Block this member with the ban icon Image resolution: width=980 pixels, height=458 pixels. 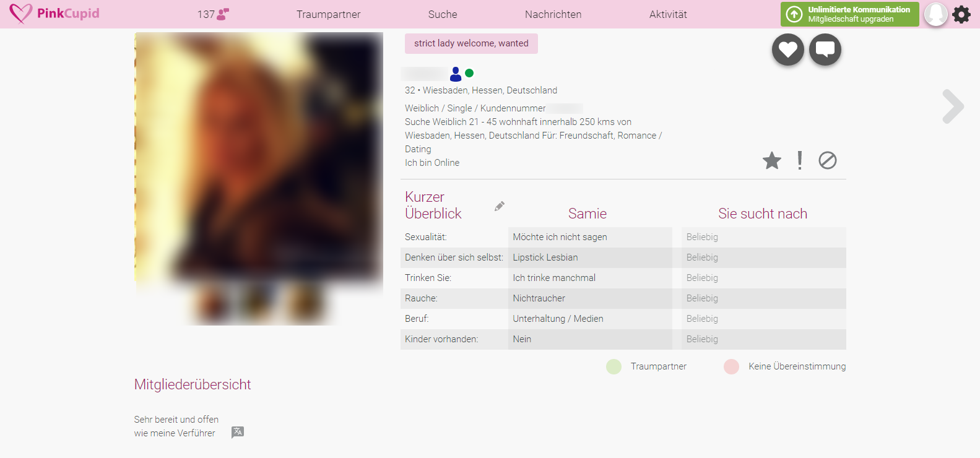pos(827,161)
